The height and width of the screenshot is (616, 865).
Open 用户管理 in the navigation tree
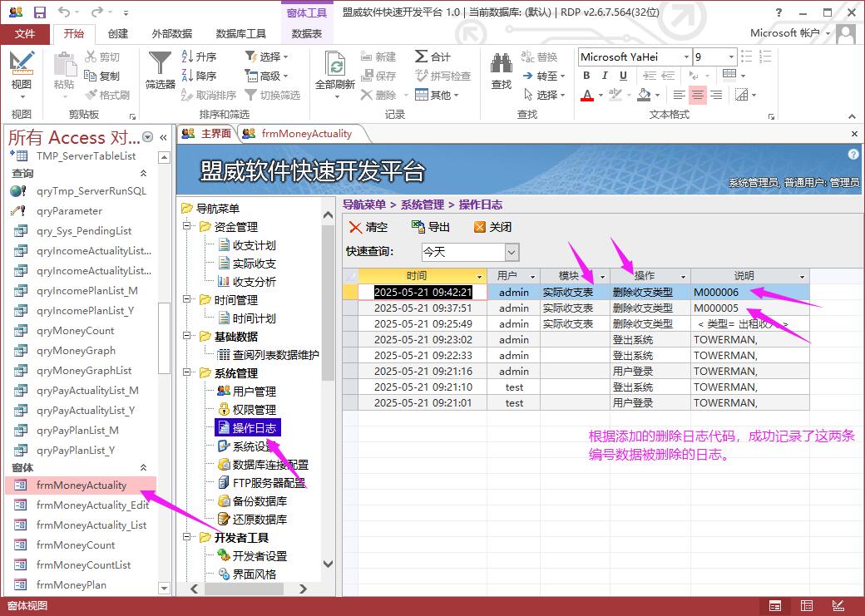tap(254, 391)
